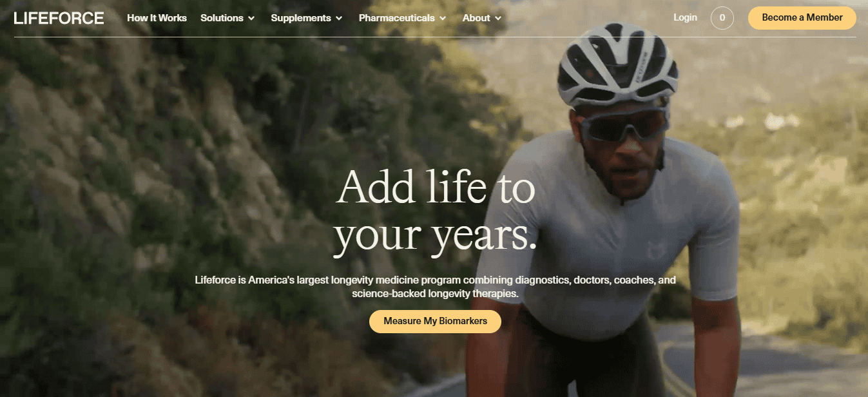This screenshot has height=397, width=868.
Task: Click the longevity medicine description paragraph
Action: point(435,287)
